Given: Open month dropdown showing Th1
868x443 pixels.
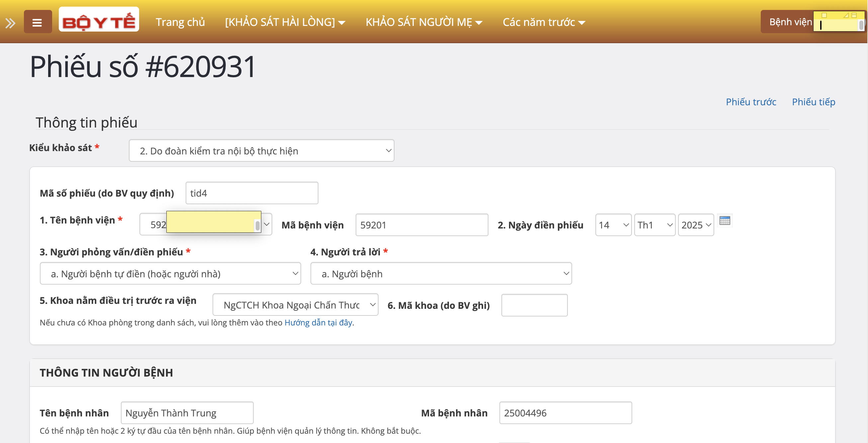Looking at the screenshot, I should click(x=654, y=225).
